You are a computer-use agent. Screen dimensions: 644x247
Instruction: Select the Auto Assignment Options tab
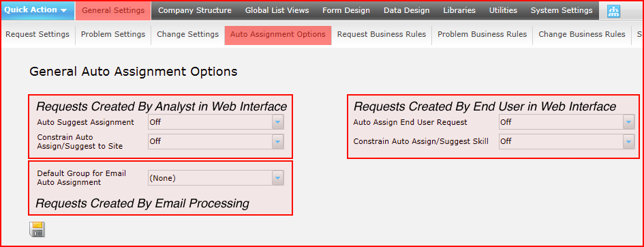coord(278,35)
